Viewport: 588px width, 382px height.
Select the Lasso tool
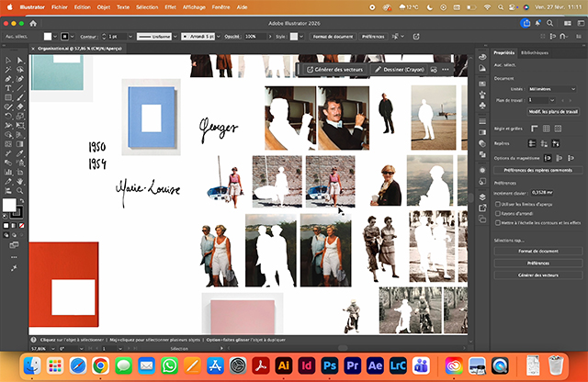(20, 70)
